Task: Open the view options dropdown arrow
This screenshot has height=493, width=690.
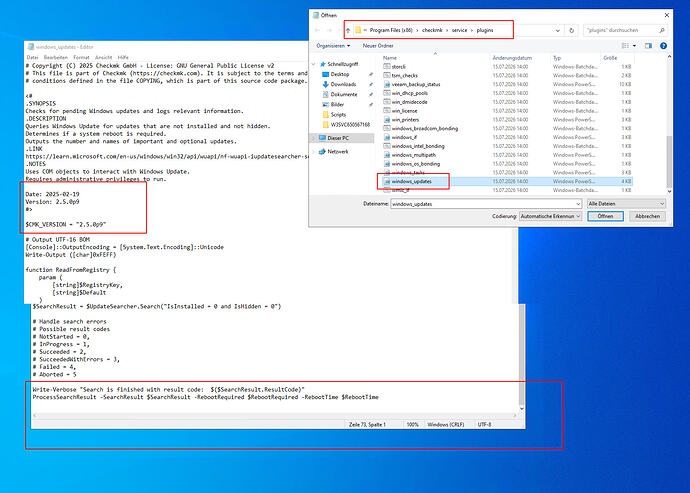Action: [634, 46]
